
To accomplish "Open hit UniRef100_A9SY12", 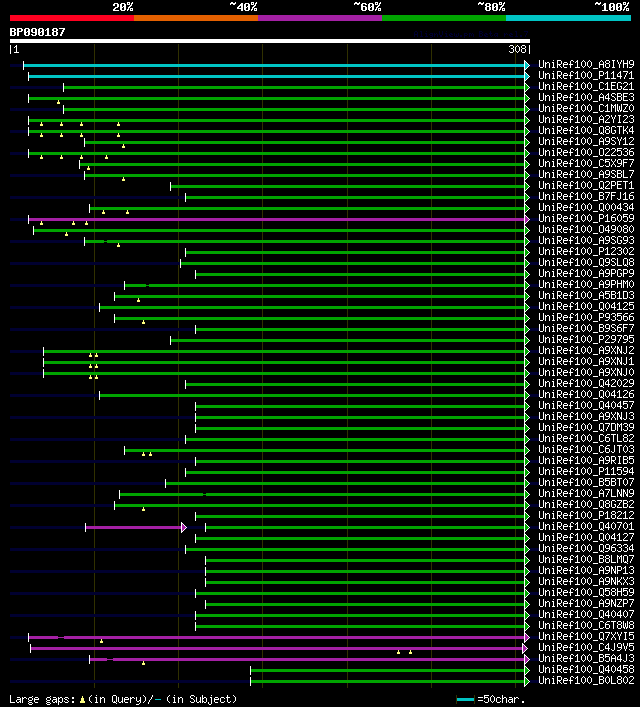I will [x=586, y=141].
